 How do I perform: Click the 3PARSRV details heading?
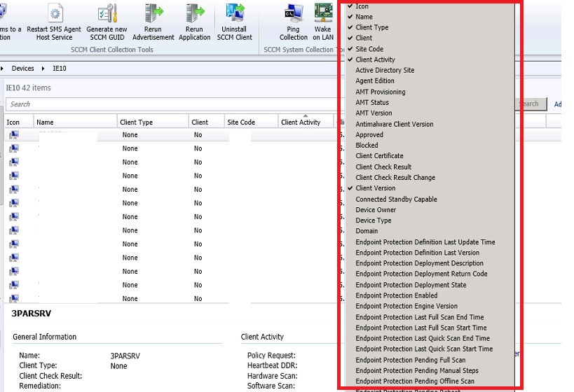31,314
